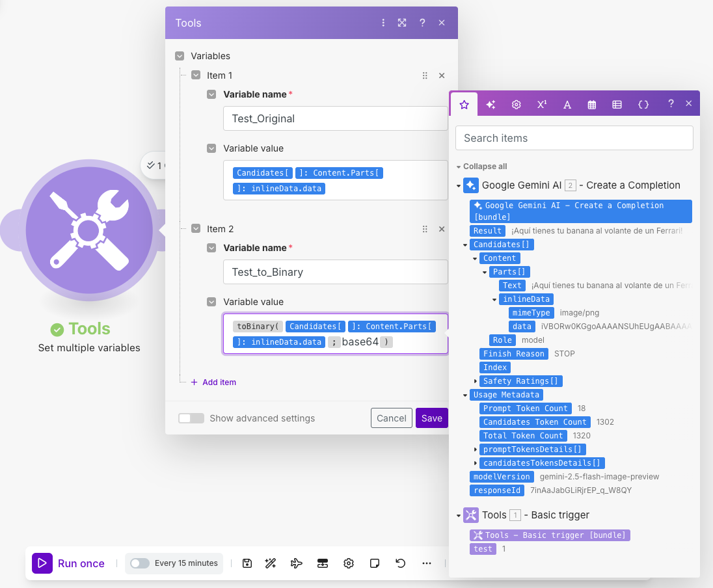Open the star favorites tab in mapping panel

(x=464, y=105)
